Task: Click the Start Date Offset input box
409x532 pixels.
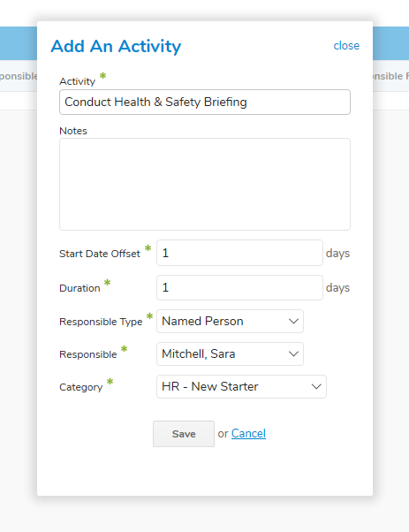Action: [239, 253]
